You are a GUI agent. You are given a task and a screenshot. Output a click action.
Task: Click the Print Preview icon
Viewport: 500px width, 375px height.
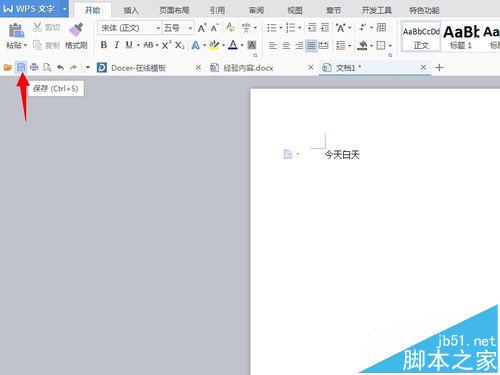47,68
